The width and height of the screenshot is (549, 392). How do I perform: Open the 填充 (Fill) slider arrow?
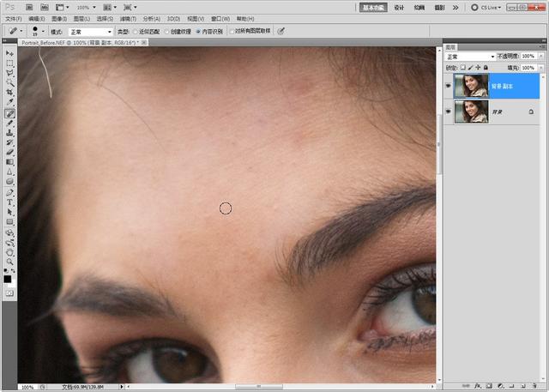(x=541, y=68)
